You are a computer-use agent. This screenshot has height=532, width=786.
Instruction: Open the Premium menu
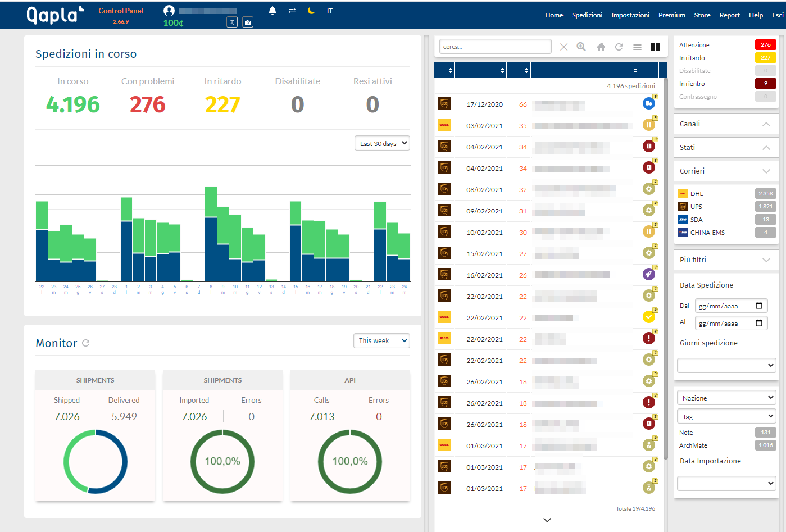pyautogui.click(x=672, y=15)
